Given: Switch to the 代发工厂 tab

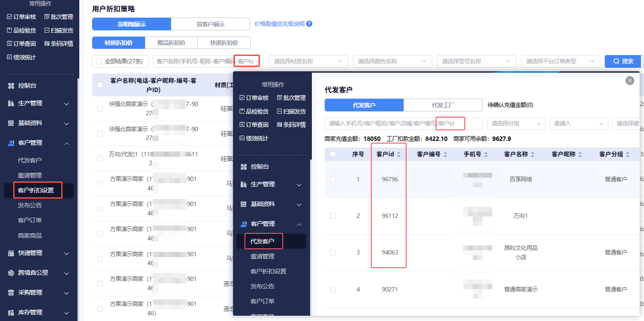Looking at the screenshot, I should pos(443,105).
